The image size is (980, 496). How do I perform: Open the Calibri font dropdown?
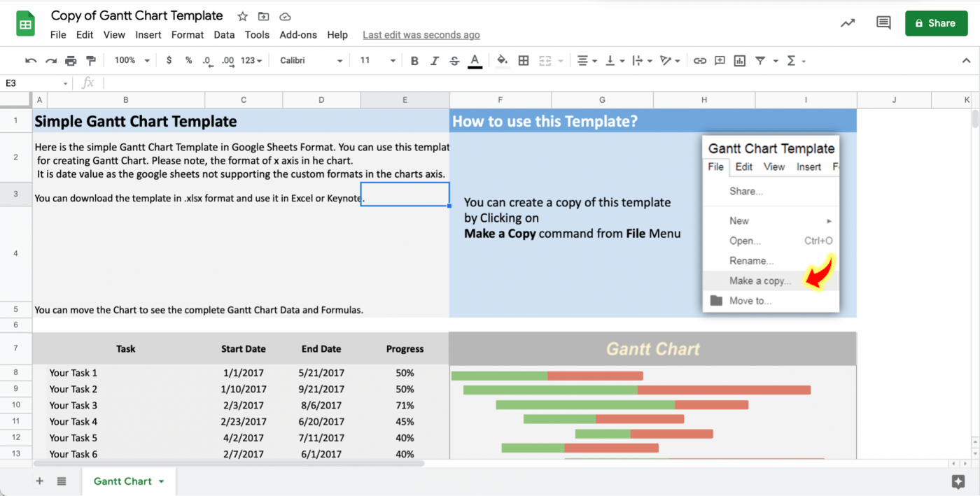coord(311,61)
